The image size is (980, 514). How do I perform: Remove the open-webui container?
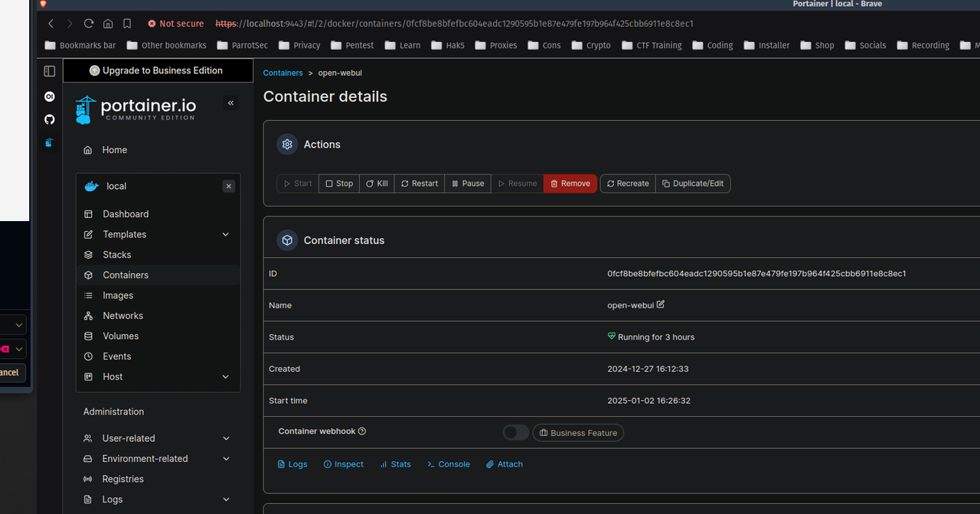[570, 184]
